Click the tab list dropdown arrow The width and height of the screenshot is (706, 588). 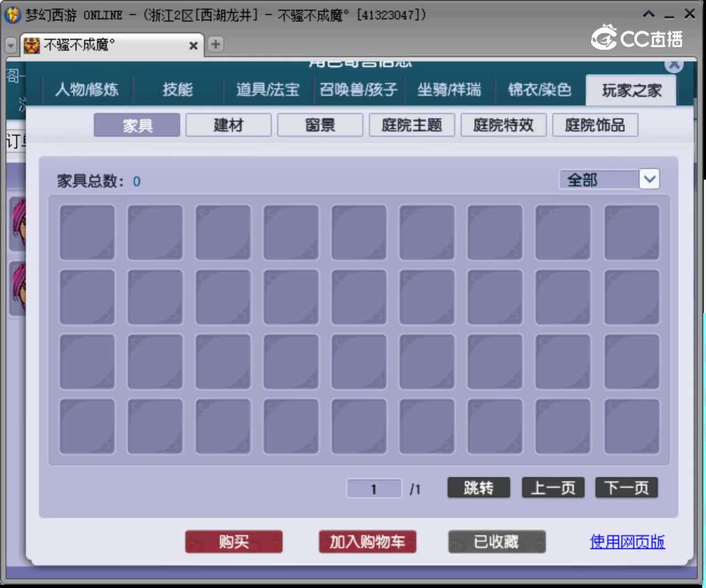point(10,45)
